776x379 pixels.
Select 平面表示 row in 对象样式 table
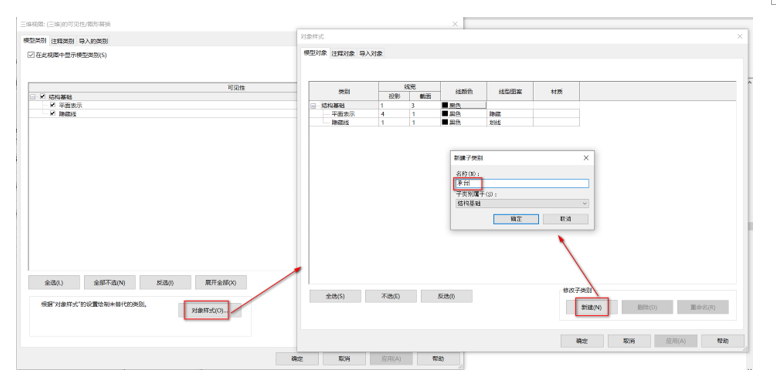(342, 114)
